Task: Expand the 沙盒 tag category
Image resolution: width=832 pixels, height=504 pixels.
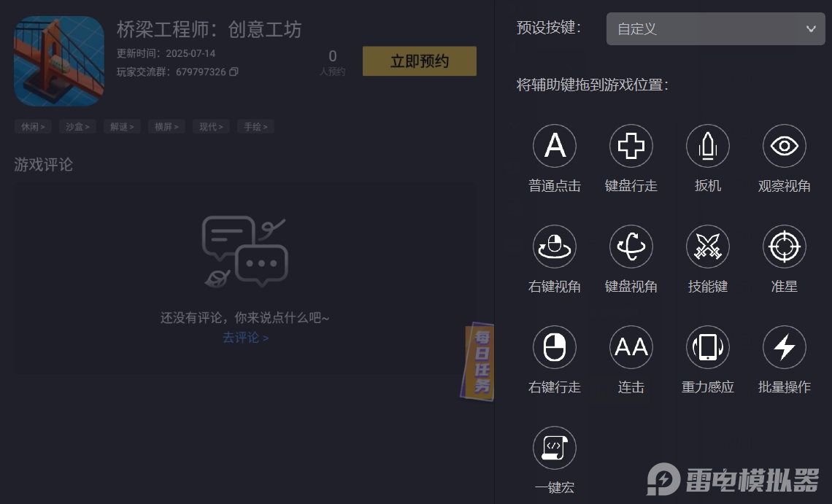Action: [x=77, y=126]
